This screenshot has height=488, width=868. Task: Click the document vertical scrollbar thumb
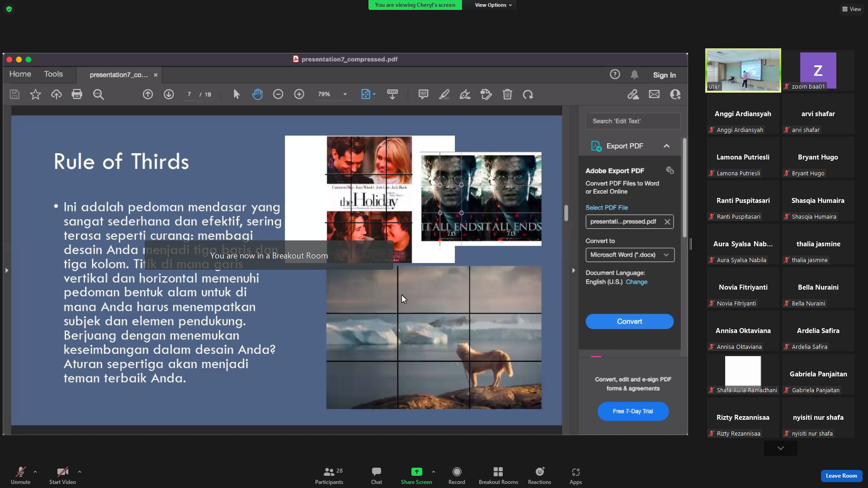click(x=566, y=213)
